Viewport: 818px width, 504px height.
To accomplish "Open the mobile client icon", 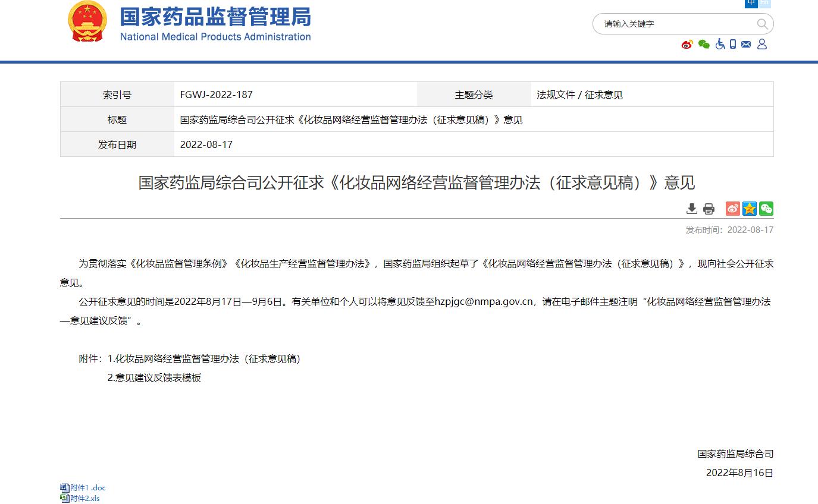I will coord(732,44).
